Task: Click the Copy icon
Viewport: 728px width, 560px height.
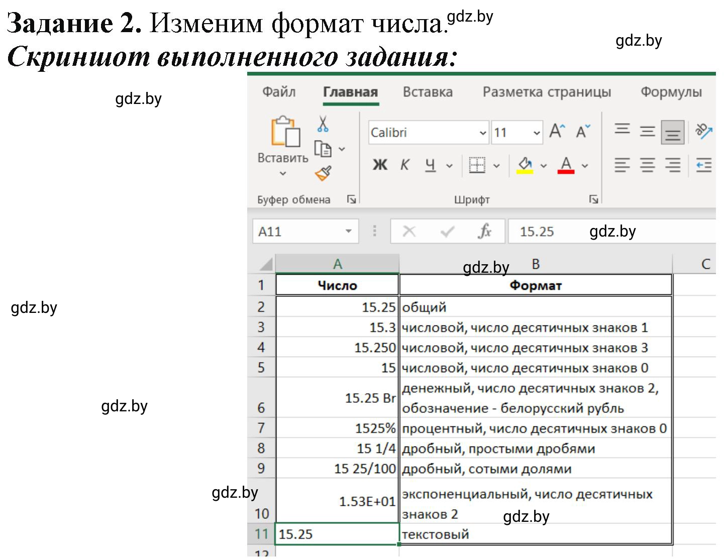Action: tap(323, 149)
